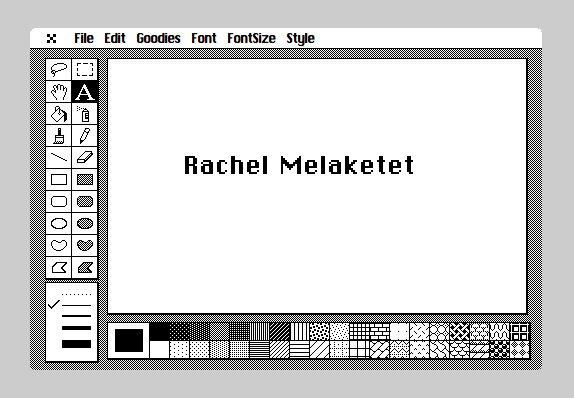Image resolution: width=574 pixels, height=398 pixels.
Task: Select the four-squares window pattern swatch
Action: point(519,331)
